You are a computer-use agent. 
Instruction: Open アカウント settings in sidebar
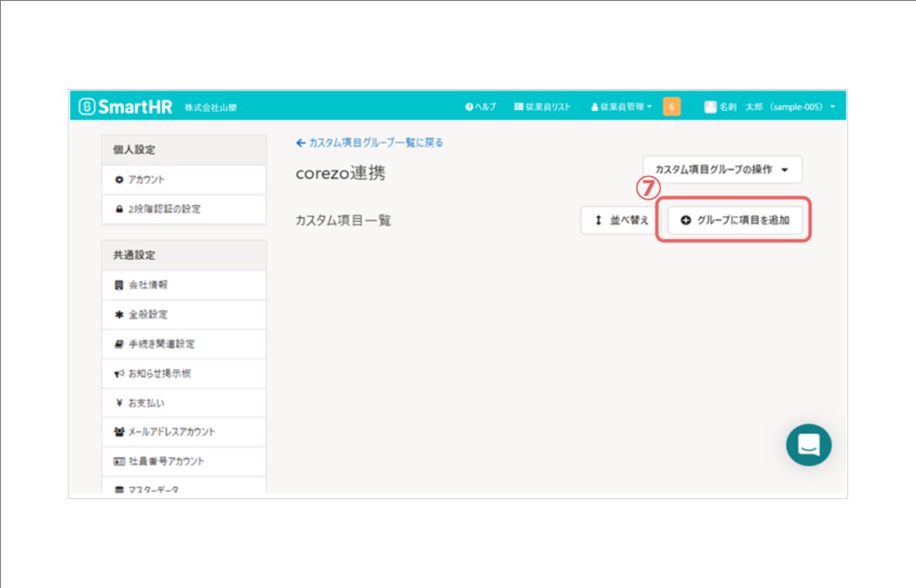(184, 180)
